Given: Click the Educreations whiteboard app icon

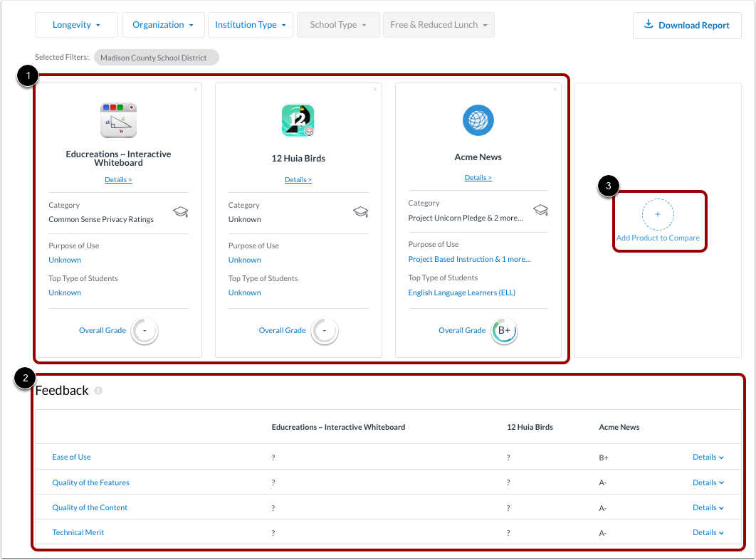Looking at the screenshot, I should (x=119, y=120).
